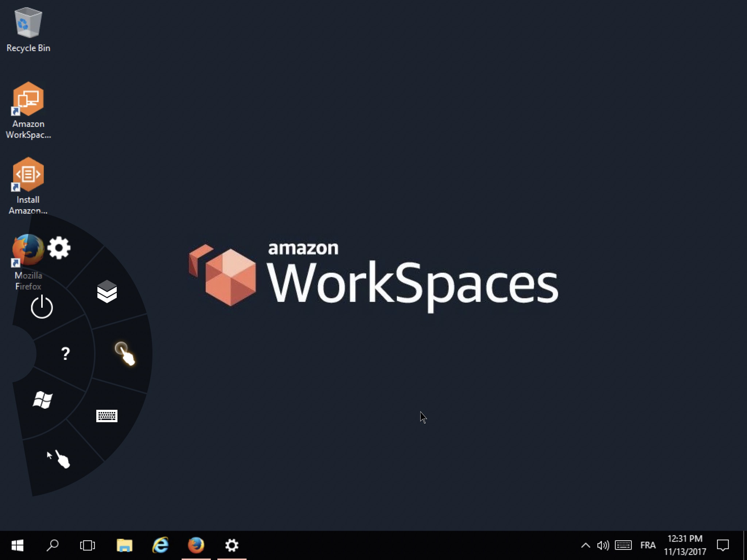The height and width of the screenshot is (560, 747).
Task: Select the Mozilla Firefox desktop shortcut
Action: [28, 262]
